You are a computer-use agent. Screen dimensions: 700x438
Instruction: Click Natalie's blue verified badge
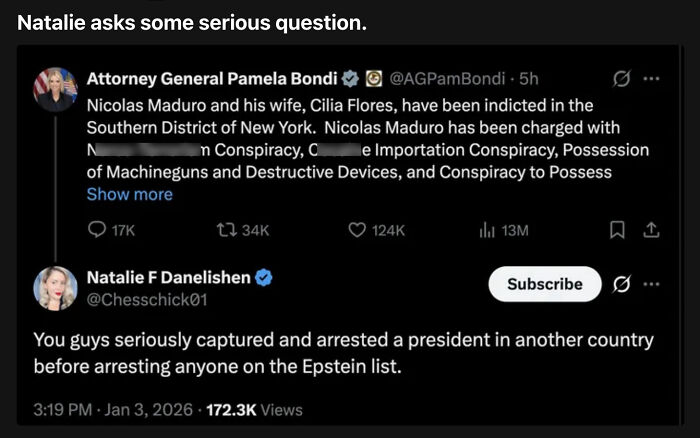(265, 277)
